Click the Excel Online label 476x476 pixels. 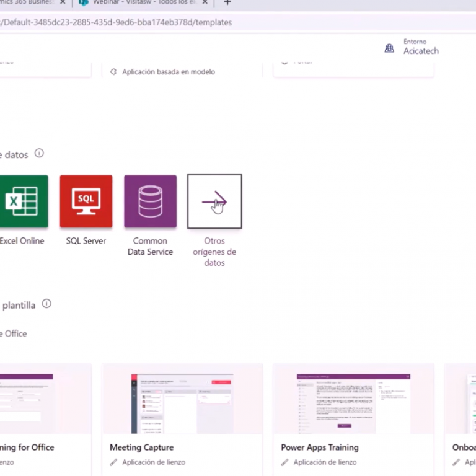click(22, 241)
